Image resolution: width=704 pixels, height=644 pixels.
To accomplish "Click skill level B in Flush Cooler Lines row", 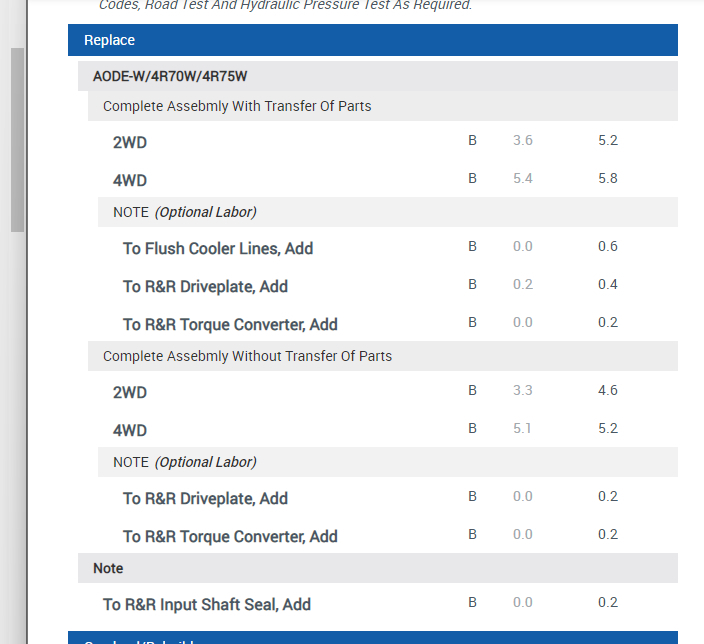I will (x=473, y=247).
